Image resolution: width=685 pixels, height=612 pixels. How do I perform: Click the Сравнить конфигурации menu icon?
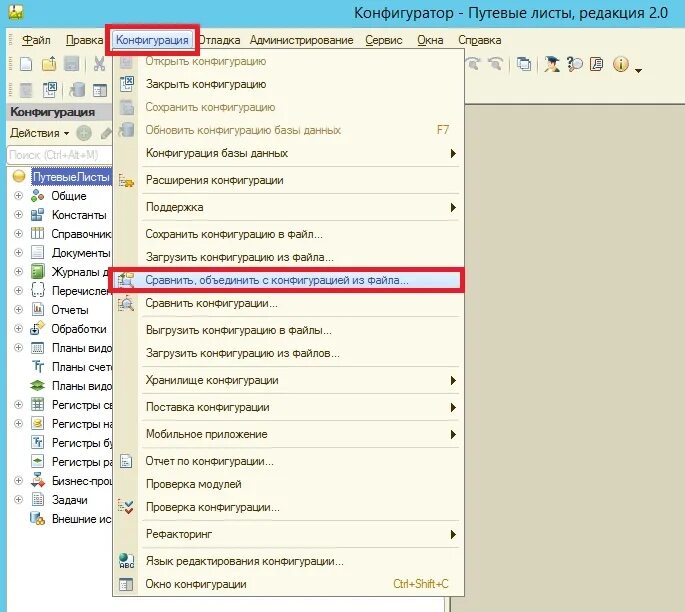click(126, 303)
